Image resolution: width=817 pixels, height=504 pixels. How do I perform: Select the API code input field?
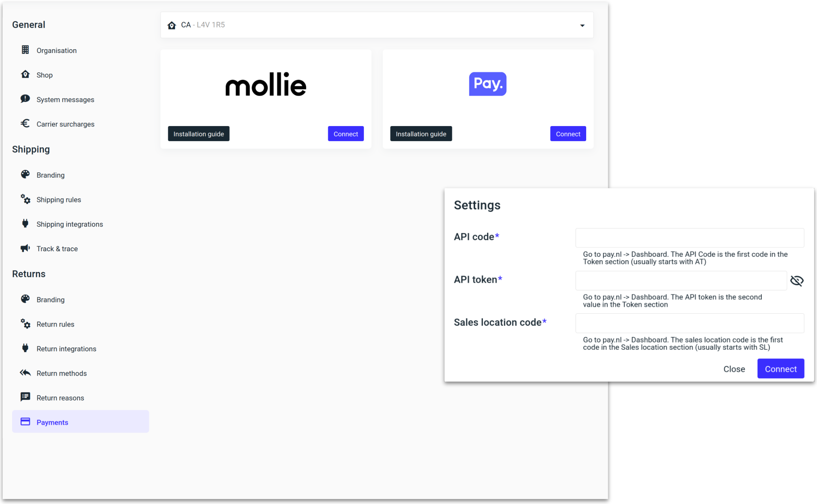(x=690, y=237)
